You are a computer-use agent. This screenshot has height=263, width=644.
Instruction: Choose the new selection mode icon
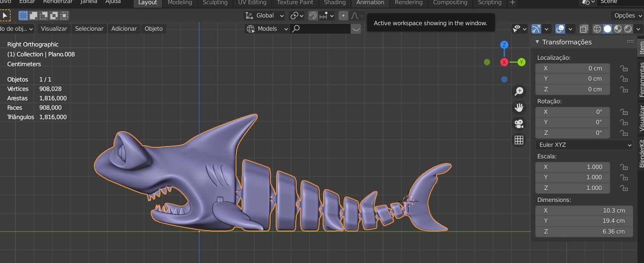coord(23,16)
